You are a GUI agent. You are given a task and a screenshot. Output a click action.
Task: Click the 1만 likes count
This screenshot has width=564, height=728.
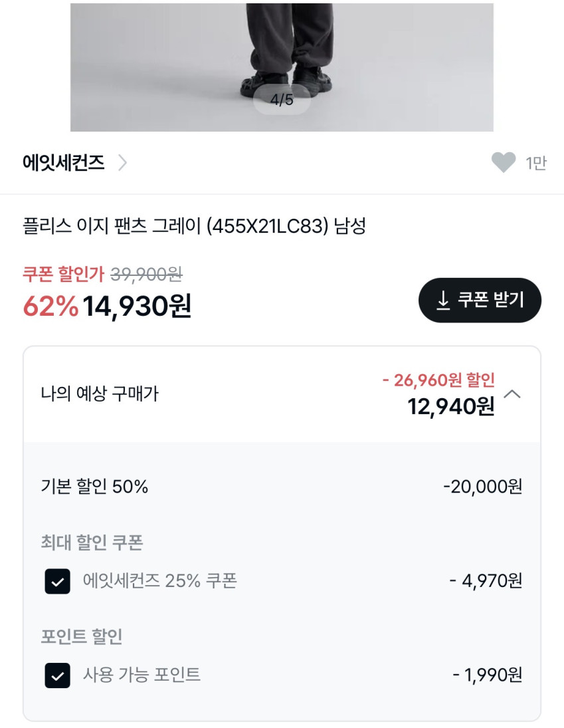(x=536, y=163)
